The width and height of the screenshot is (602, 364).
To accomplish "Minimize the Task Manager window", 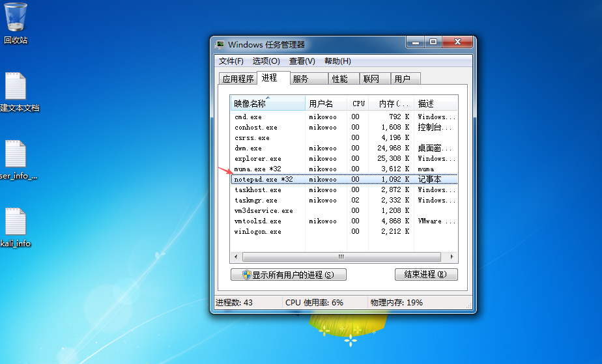I will [416, 42].
